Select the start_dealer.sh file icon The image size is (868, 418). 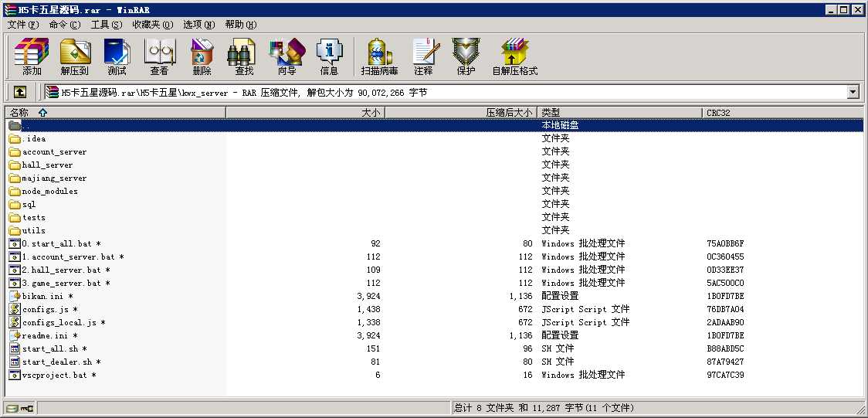[x=15, y=362]
